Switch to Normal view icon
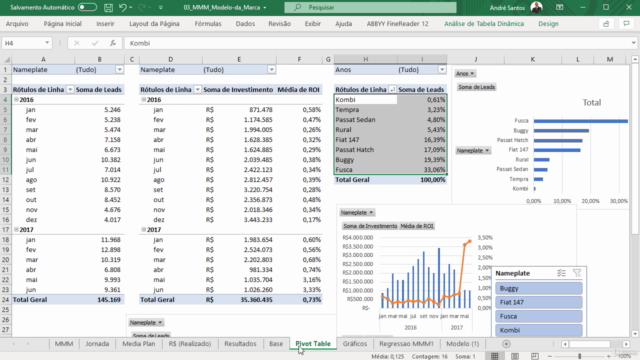The height and width of the screenshot is (360, 640). click(x=495, y=356)
